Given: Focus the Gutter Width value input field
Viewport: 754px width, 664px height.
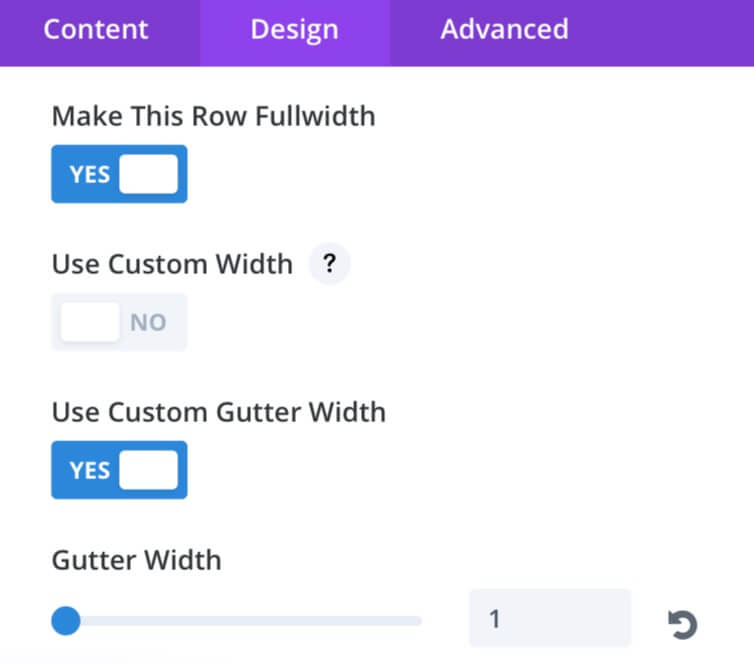Looking at the screenshot, I should (550, 618).
